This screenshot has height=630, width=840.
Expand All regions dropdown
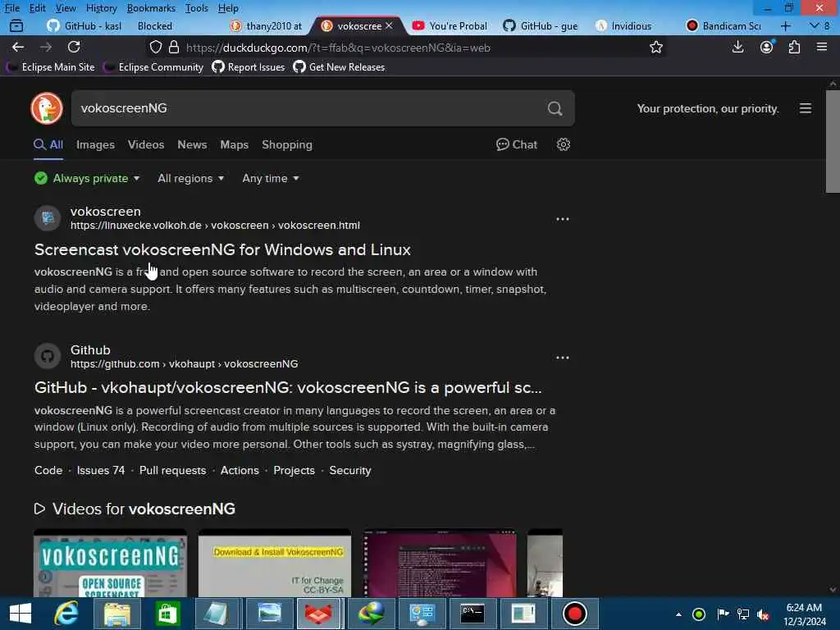click(x=190, y=178)
